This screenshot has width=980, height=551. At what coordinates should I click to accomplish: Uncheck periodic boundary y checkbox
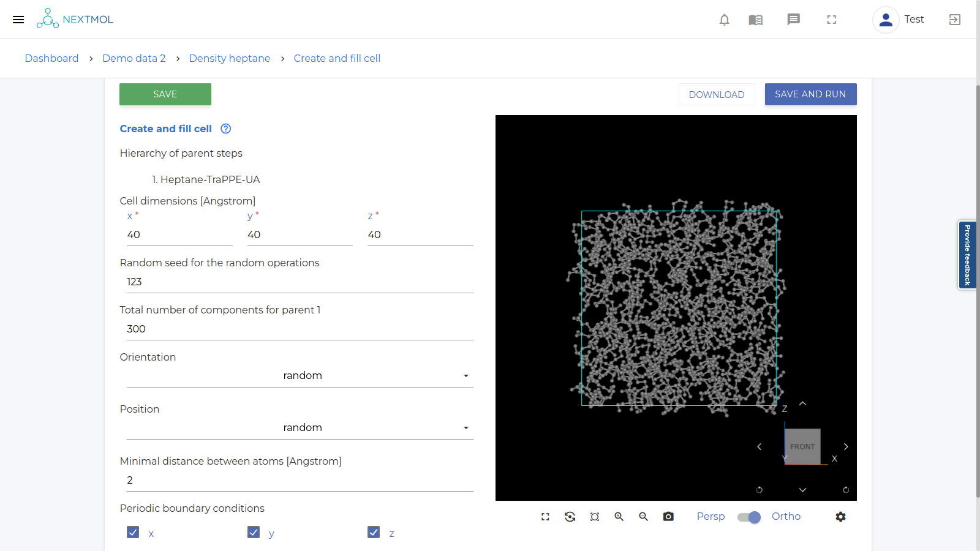pyautogui.click(x=254, y=532)
